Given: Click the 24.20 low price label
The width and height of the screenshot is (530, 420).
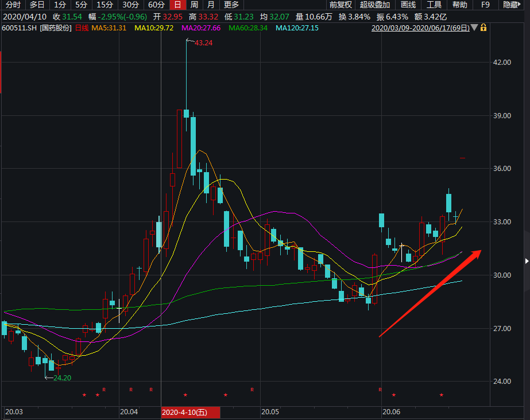Looking at the screenshot, I should point(62,378).
